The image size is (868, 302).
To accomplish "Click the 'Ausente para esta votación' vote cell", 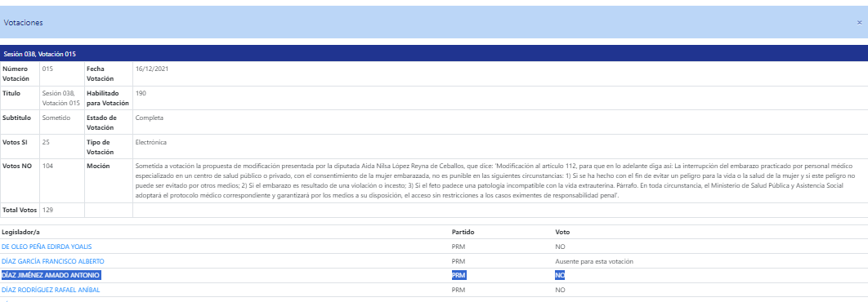I will (594, 261).
